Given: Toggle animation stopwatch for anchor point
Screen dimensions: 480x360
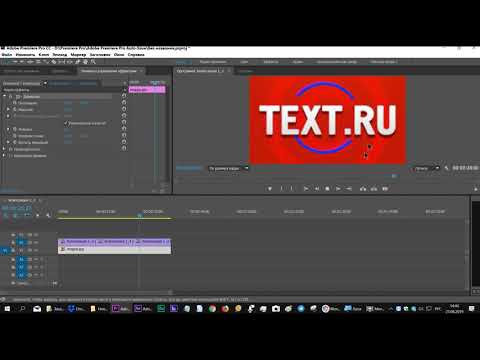Looking at the screenshot, I should point(15,136).
